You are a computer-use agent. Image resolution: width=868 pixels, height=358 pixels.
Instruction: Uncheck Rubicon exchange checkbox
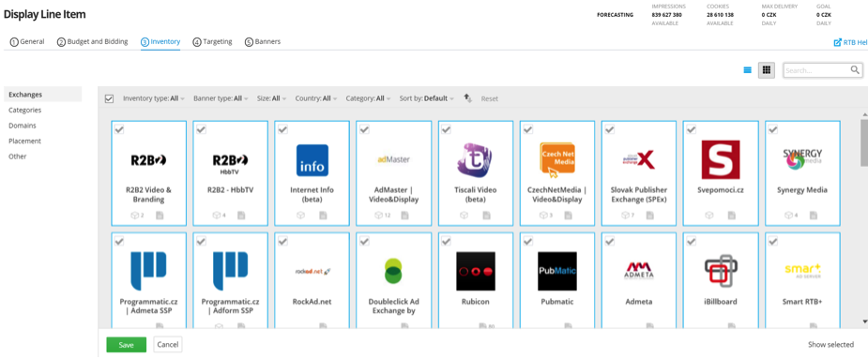(x=446, y=241)
